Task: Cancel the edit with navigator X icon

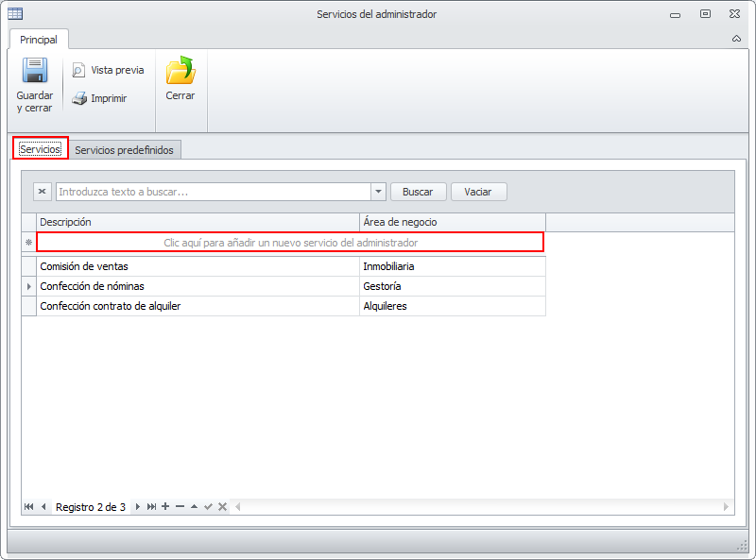Action: [x=222, y=506]
